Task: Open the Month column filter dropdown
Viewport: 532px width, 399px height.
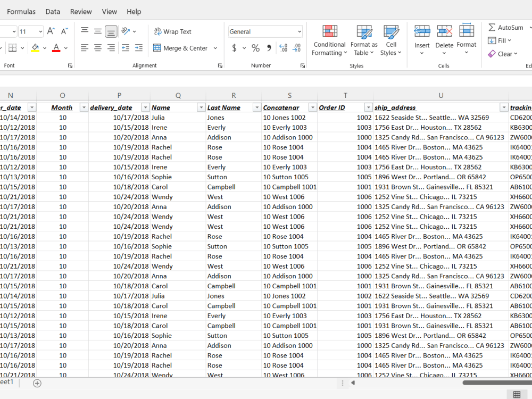Action: point(84,107)
